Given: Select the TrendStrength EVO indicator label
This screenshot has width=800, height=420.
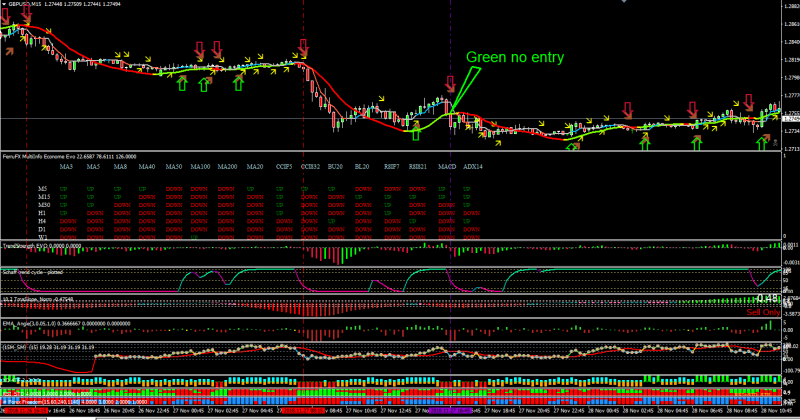Looking at the screenshot, I should (x=42, y=246).
